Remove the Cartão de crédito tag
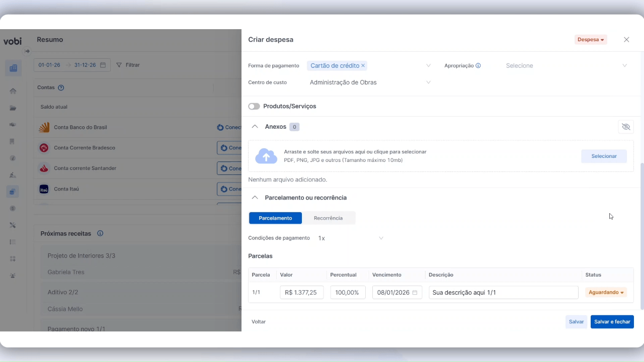Viewport: 644px width, 362px height. [363, 65]
